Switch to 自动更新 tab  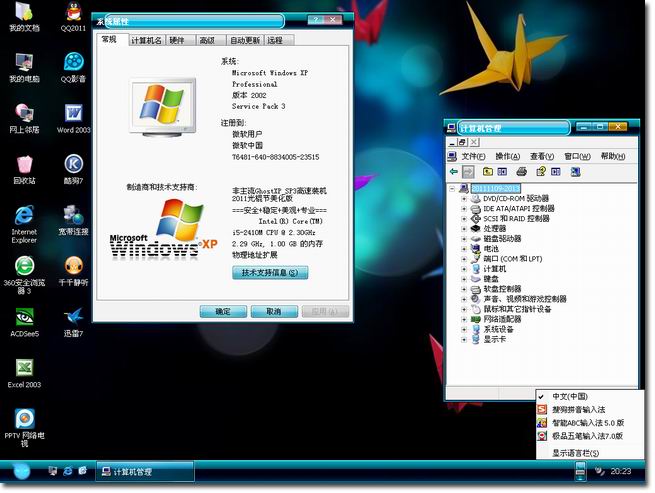[x=245, y=40]
